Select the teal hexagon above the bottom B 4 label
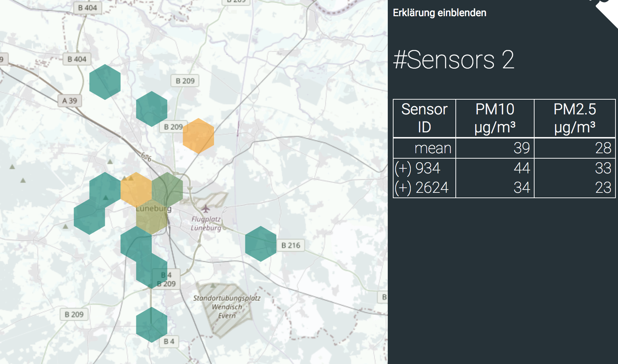This screenshot has width=618, height=364. click(x=152, y=325)
